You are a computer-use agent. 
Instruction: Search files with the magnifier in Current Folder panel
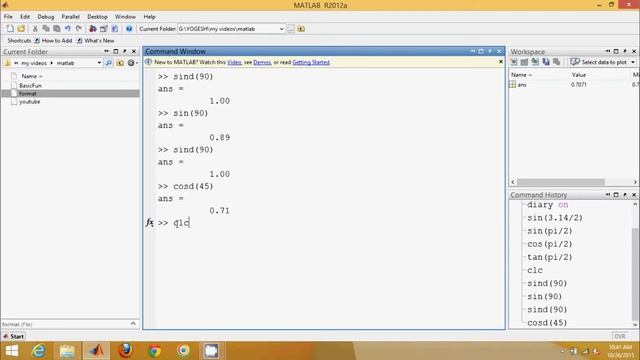[x=109, y=63]
